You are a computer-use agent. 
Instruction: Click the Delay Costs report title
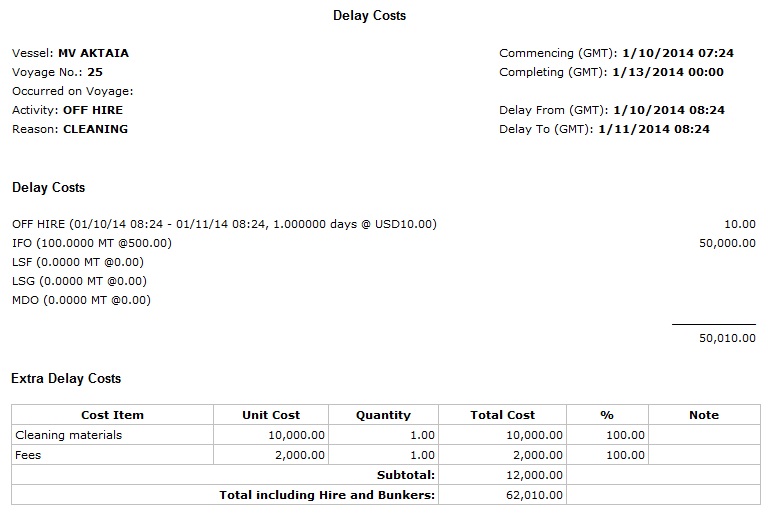[x=369, y=16]
